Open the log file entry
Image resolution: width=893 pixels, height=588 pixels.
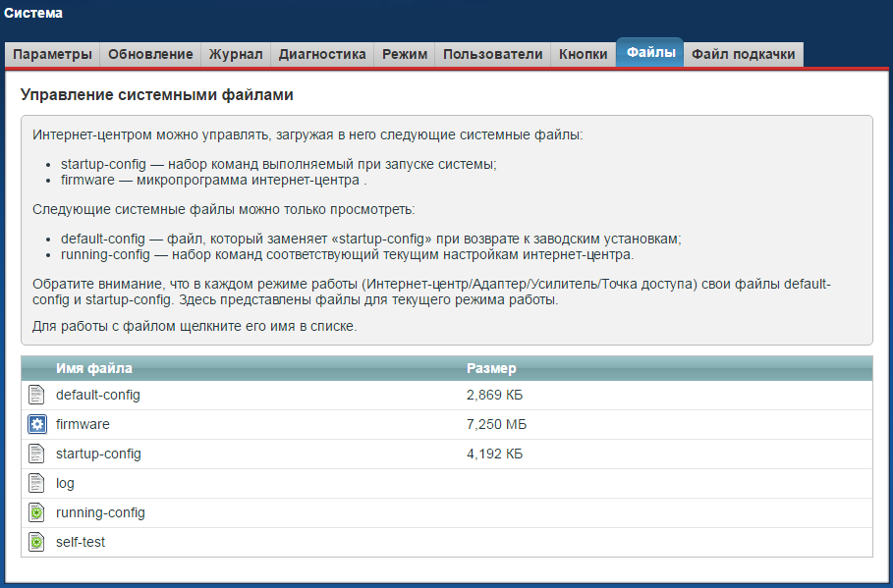(65, 483)
